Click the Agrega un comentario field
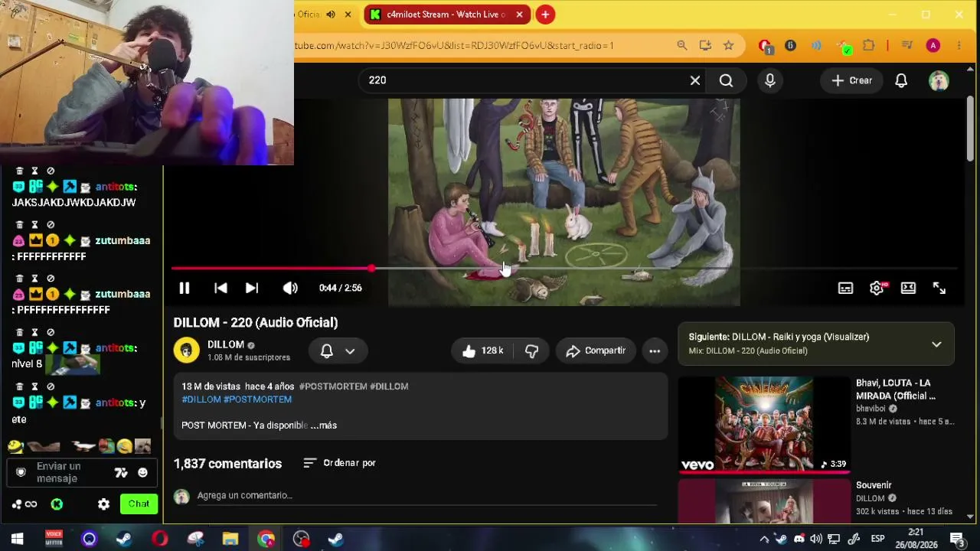This screenshot has width=980, height=551. (426, 496)
